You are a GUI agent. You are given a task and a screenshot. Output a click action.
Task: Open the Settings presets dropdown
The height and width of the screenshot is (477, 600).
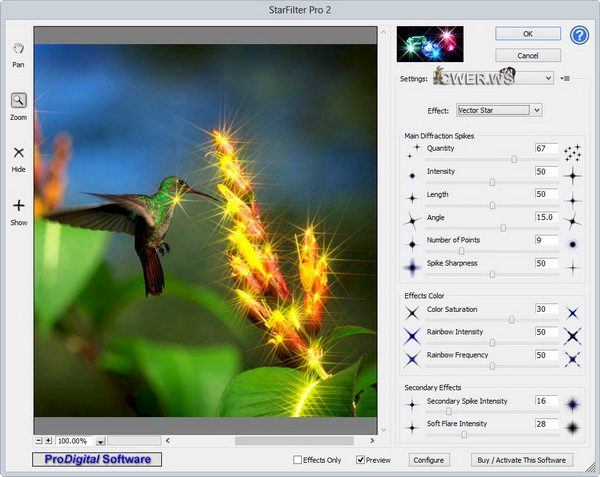tap(548, 78)
